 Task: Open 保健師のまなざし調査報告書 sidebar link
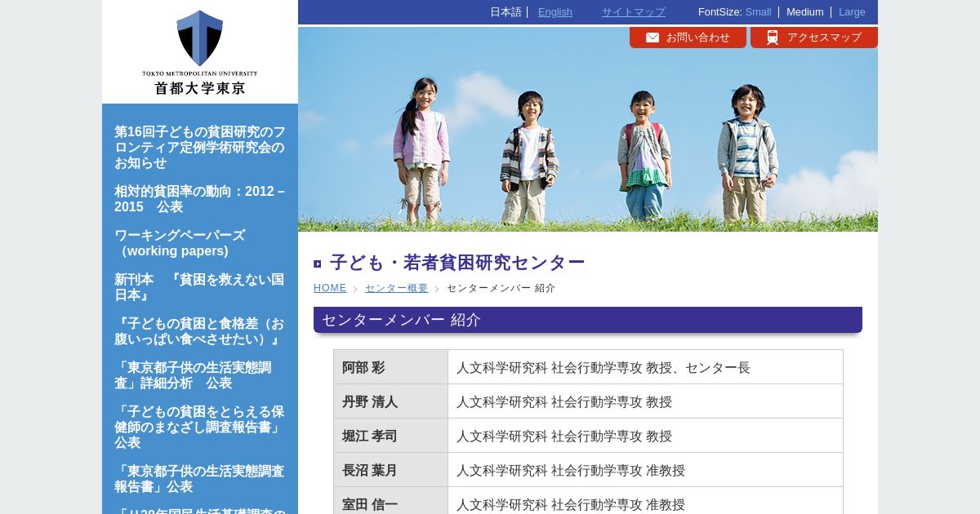(200, 427)
